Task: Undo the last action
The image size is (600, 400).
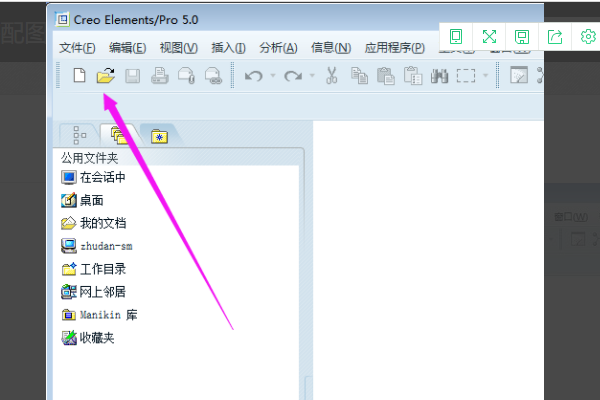Action: (x=253, y=76)
